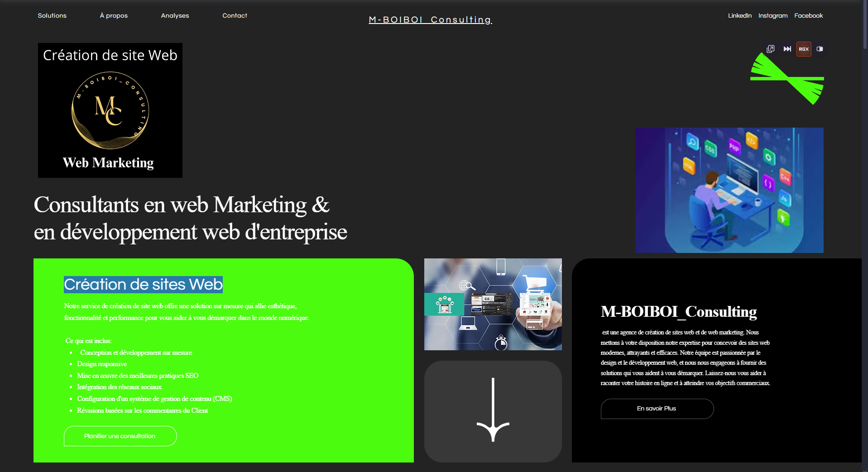Click the M-BOIBOI Consulting title link
The width and height of the screenshot is (868, 472).
(430, 19)
